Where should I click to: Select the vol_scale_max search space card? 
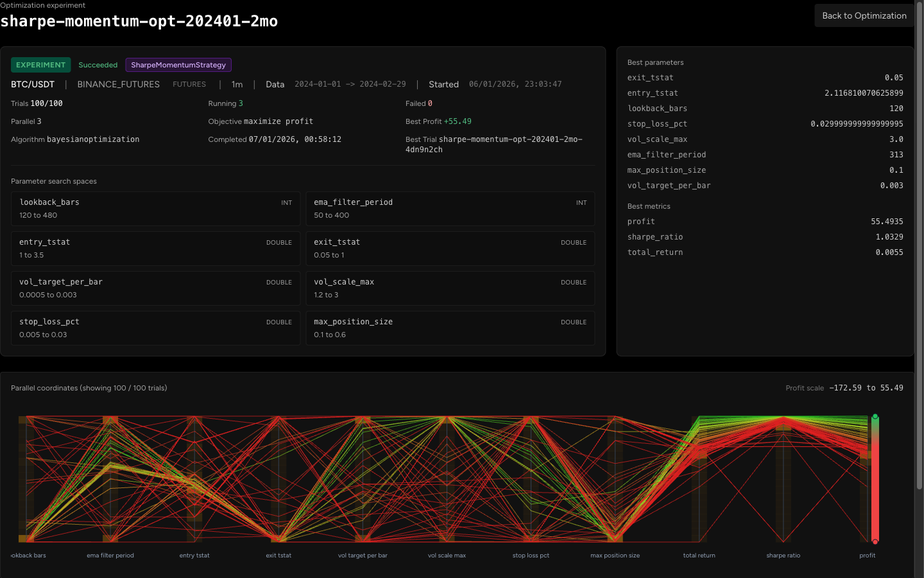450,288
